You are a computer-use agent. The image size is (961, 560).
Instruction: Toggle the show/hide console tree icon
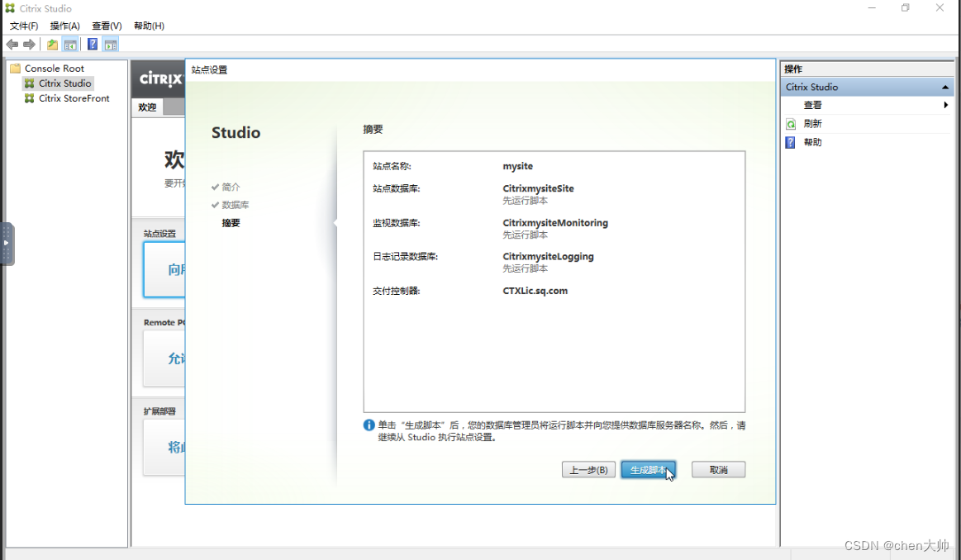(70, 44)
